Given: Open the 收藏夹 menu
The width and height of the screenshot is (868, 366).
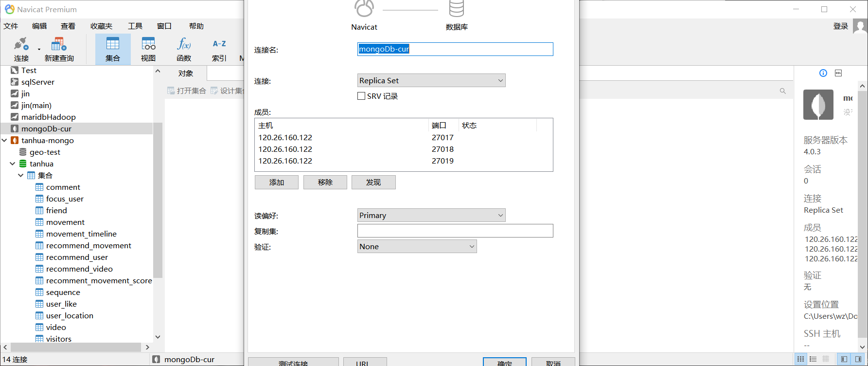Looking at the screenshot, I should (101, 26).
